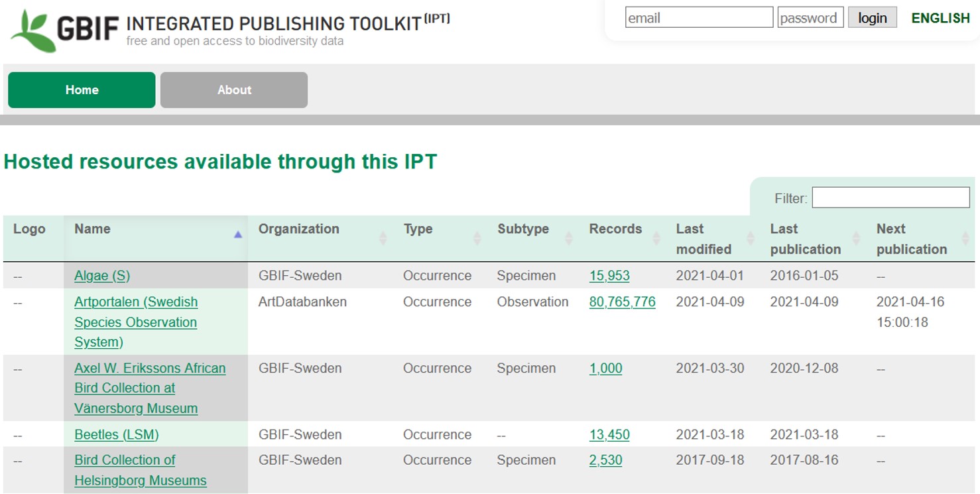Select the 2020-12-08 last publication date
Screen dimensions: 980x494
(804, 368)
